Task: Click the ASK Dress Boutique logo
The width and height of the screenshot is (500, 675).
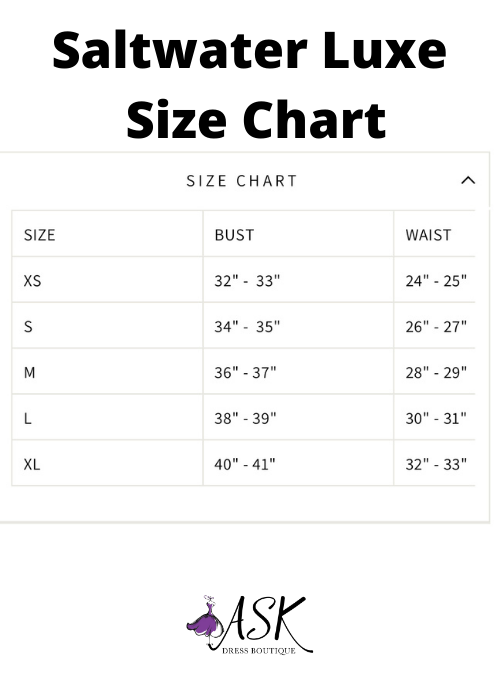Action: click(250, 625)
